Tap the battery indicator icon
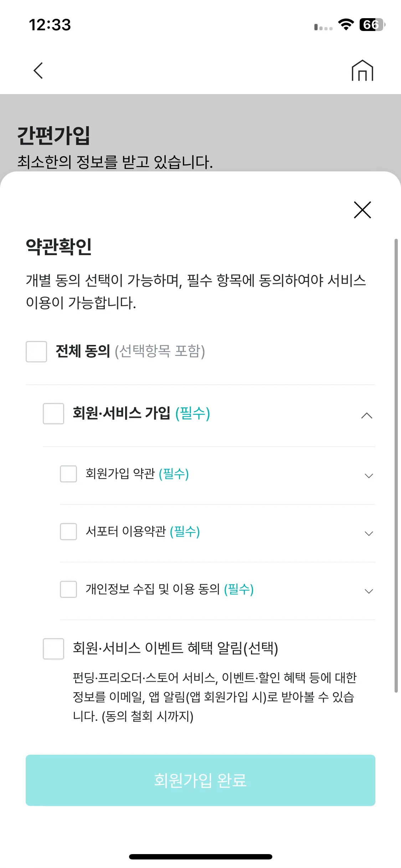401x868 pixels. pyautogui.click(x=372, y=25)
